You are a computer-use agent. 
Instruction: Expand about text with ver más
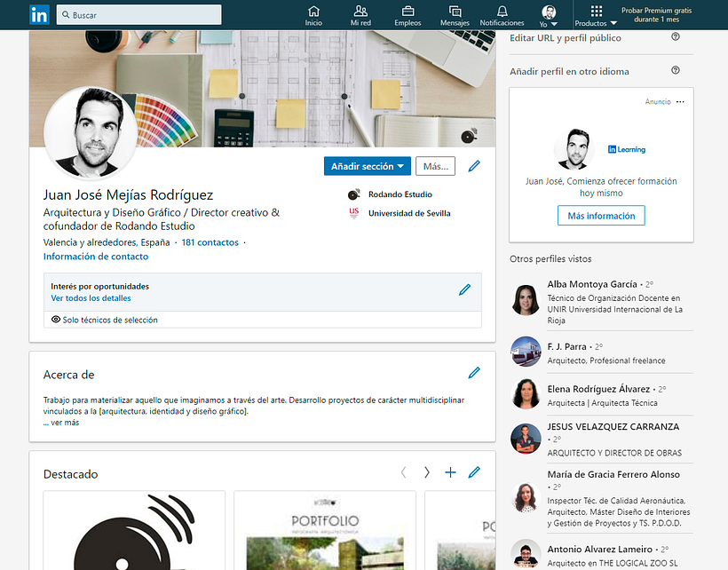tap(61, 423)
